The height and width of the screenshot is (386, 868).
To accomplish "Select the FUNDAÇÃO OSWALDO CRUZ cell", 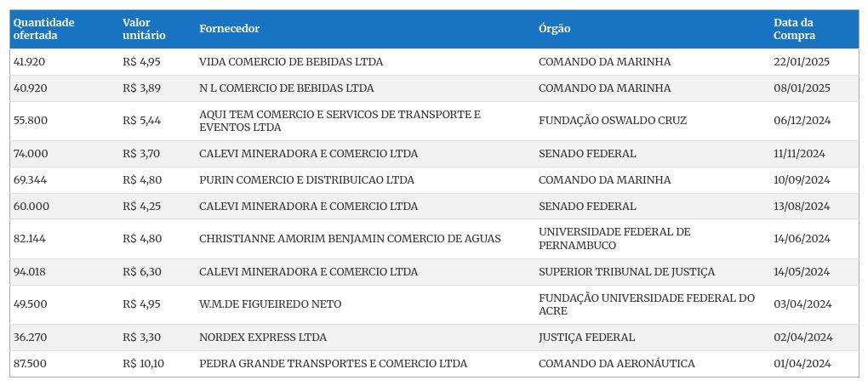I will (612, 121).
